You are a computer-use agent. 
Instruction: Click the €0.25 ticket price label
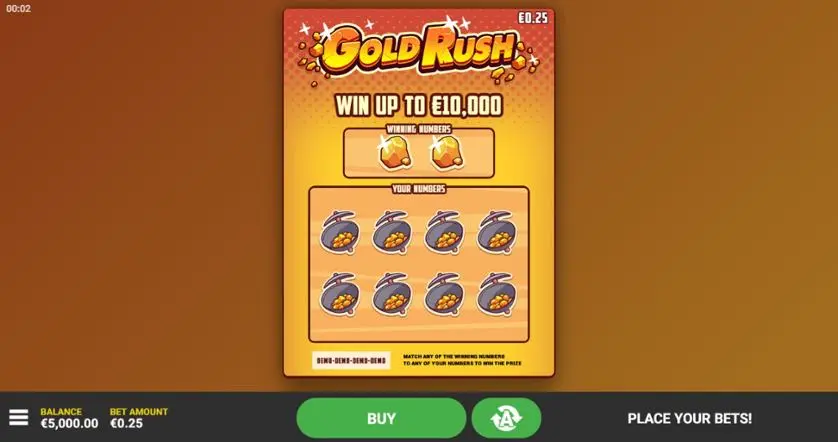tap(533, 18)
